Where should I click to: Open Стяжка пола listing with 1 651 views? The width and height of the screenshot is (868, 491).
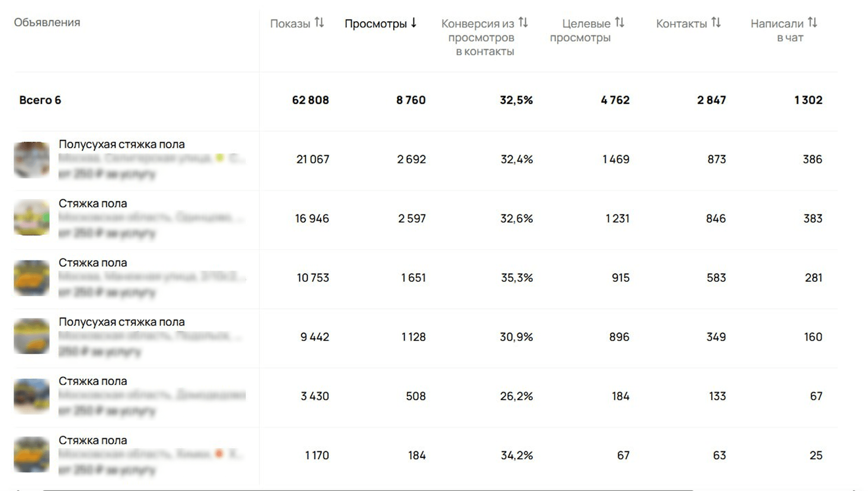click(93, 263)
